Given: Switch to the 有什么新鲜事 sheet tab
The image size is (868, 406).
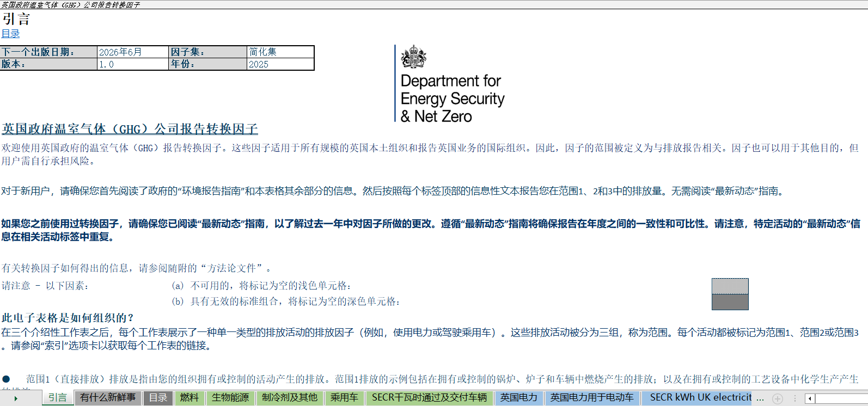Looking at the screenshot, I should coord(108,398).
